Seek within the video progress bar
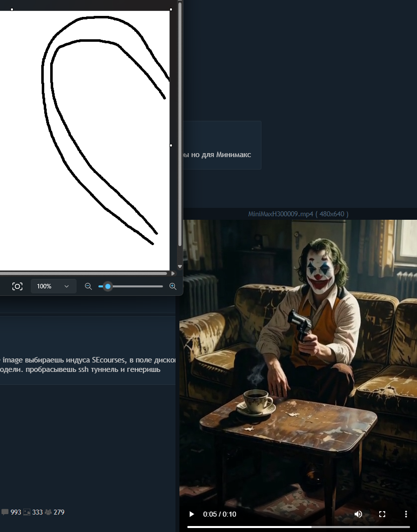The height and width of the screenshot is (532, 417). (x=299, y=527)
